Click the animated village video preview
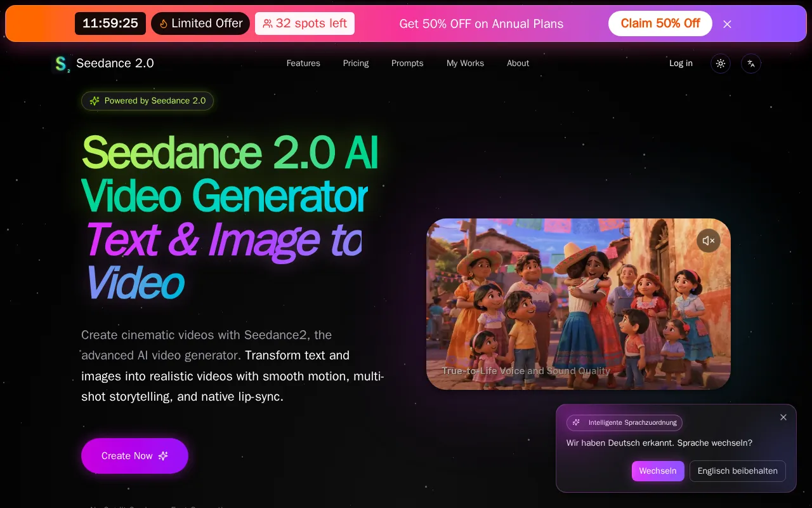812x508 pixels. pos(579,304)
